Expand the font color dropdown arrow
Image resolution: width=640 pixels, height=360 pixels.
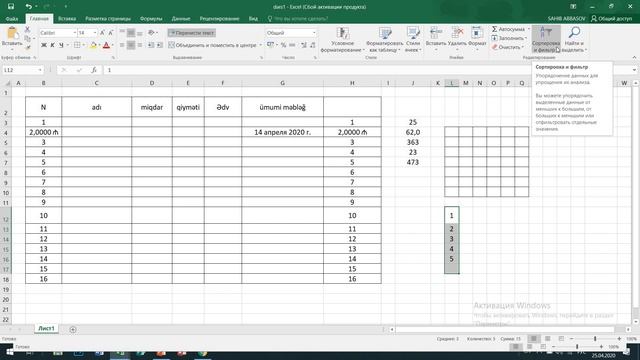tap(112, 45)
